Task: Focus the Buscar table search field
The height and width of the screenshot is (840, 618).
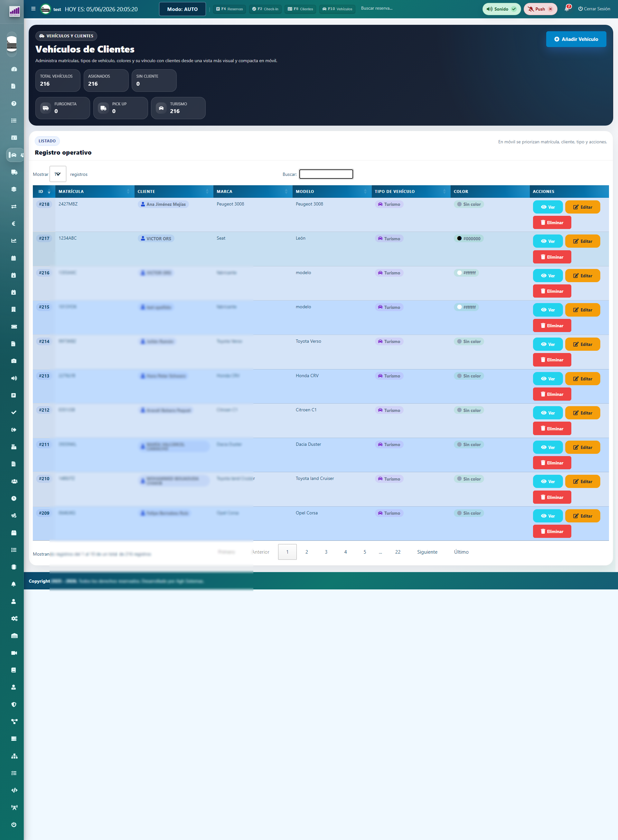Action: tap(326, 174)
